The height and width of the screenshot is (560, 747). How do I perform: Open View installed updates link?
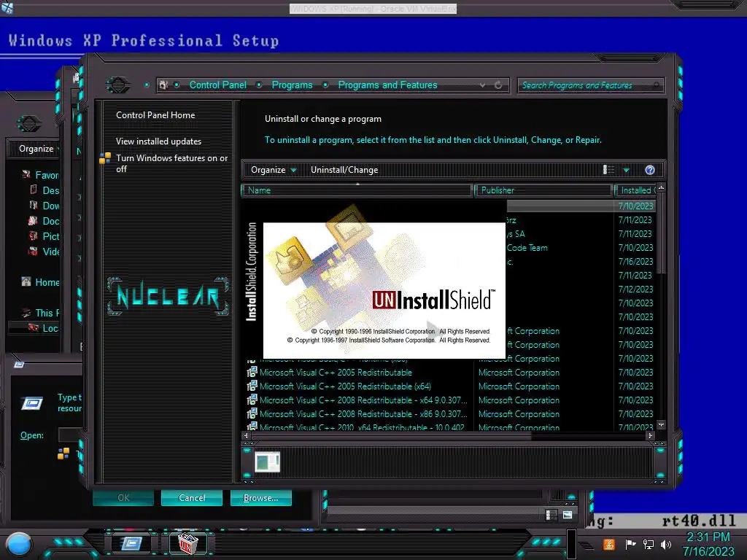[x=158, y=141]
